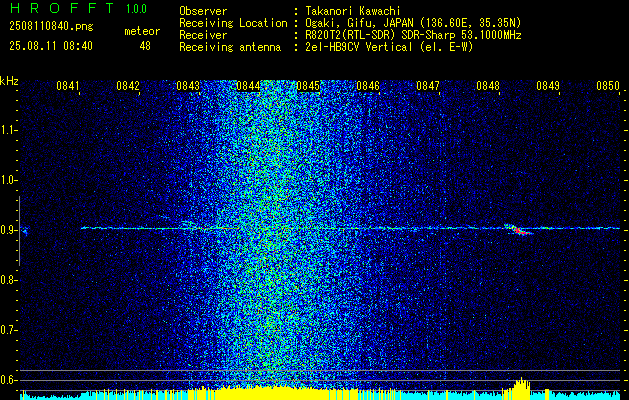Click the kHz axis unit label

click(9, 81)
